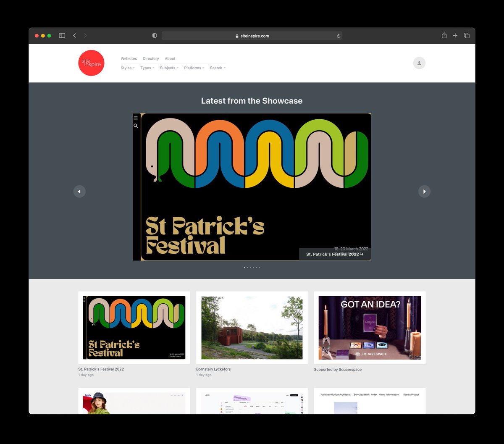
Task: Open the Squarespace Got An Idea ad
Action: pyautogui.click(x=370, y=328)
